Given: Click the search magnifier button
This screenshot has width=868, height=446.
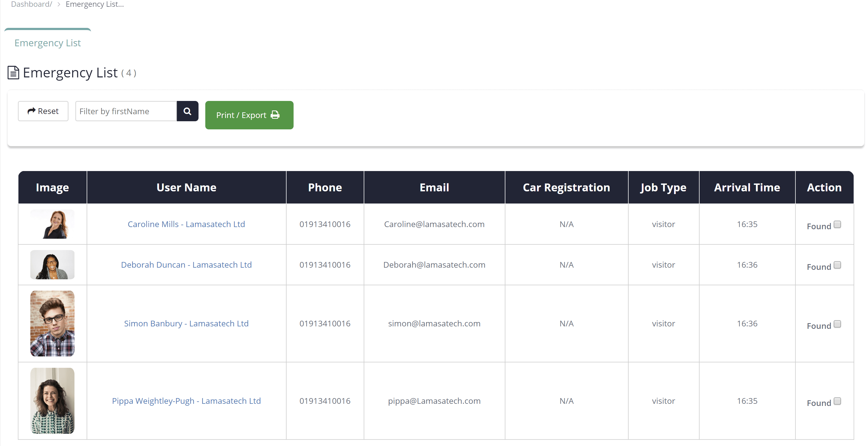Looking at the screenshot, I should click(x=187, y=111).
